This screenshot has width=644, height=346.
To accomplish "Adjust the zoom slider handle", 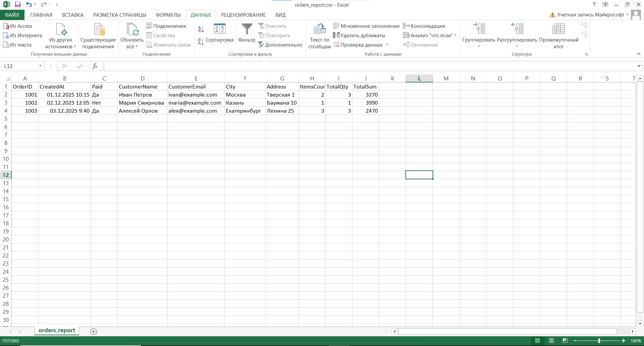I will (599, 341).
